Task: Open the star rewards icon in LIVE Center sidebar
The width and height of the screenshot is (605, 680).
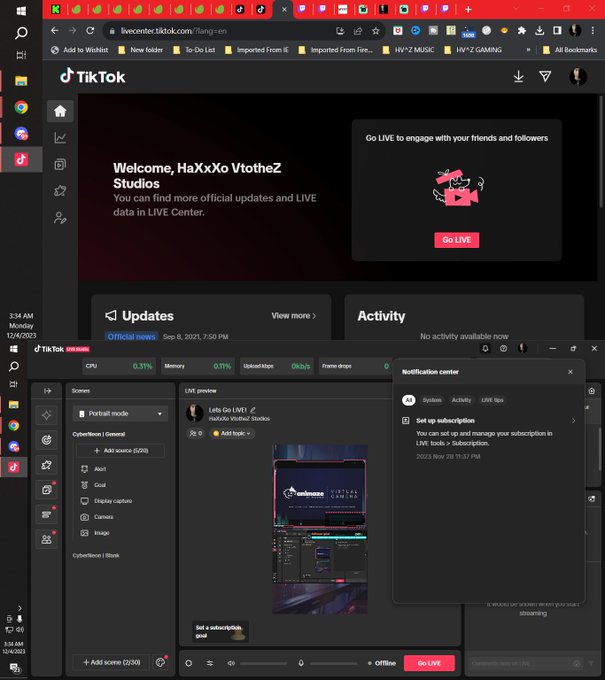Action: pos(60,191)
